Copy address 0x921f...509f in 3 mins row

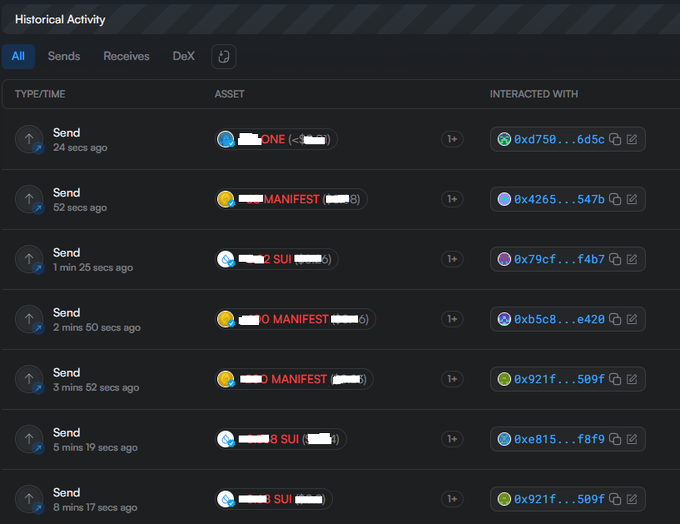coord(615,379)
